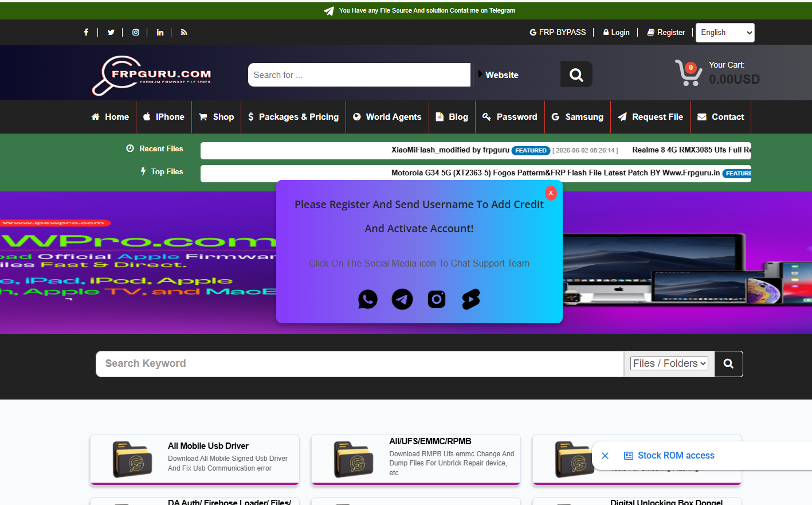
Task: Click the All/UFS/EMMC/RPMB title
Action: 430,441
